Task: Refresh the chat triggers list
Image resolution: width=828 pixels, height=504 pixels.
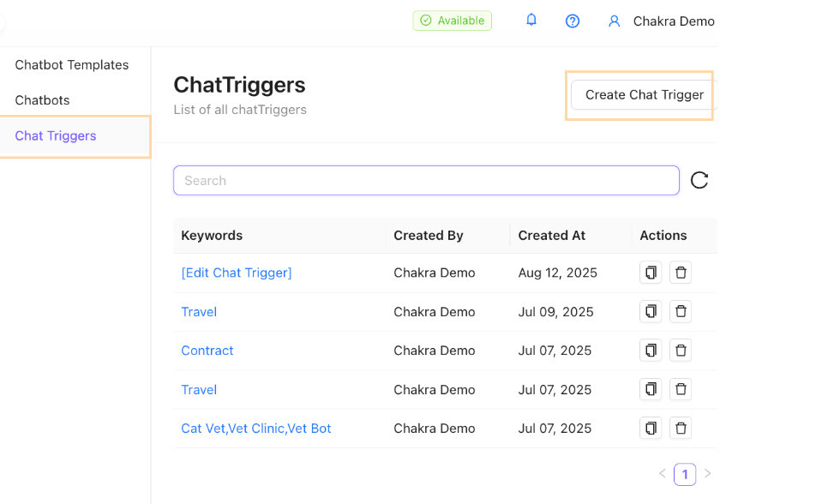Action: 699,180
